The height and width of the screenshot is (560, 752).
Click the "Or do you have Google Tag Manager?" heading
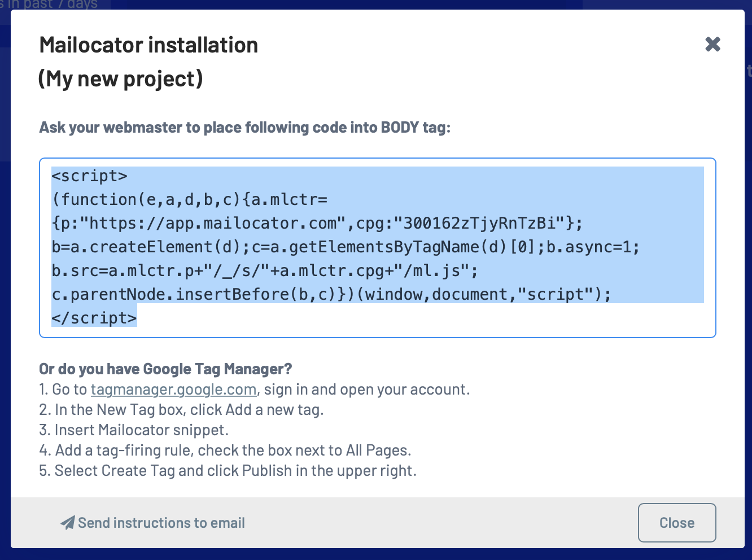coord(165,369)
